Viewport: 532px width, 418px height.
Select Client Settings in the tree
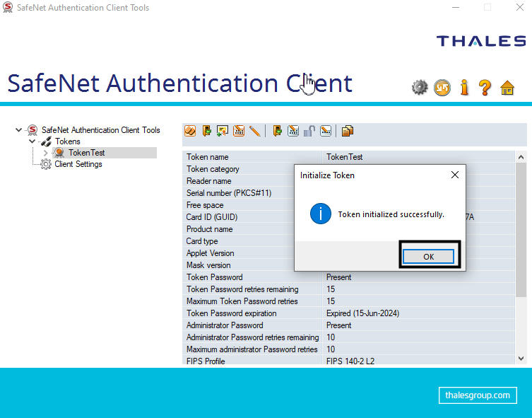(78, 164)
